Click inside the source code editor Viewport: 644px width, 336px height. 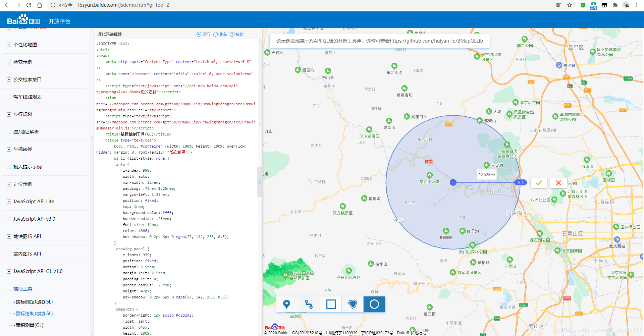click(x=176, y=188)
